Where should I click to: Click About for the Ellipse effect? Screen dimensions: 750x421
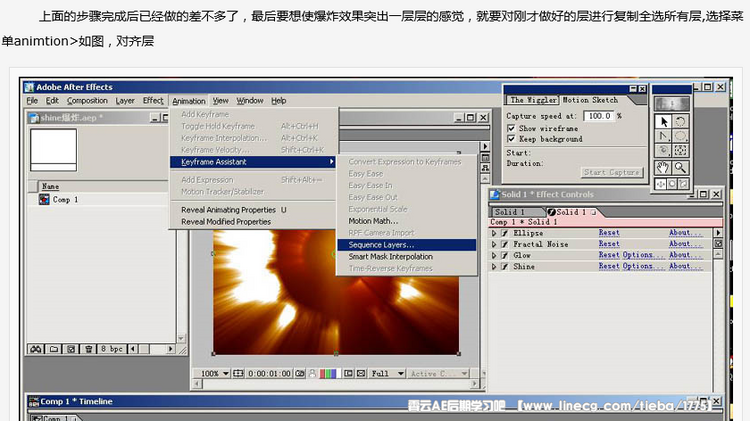[x=686, y=233]
